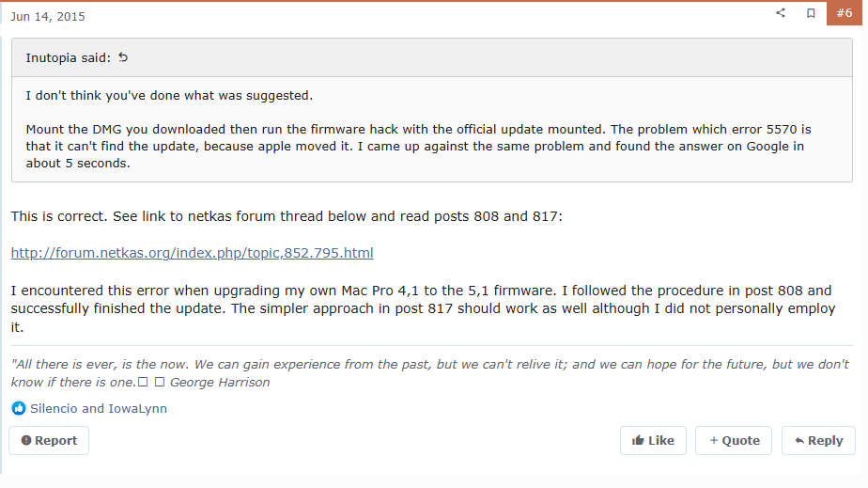The width and height of the screenshot is (868, 488).
Task: Click the sentence starting "This is correct"
Action: [287, 216]
